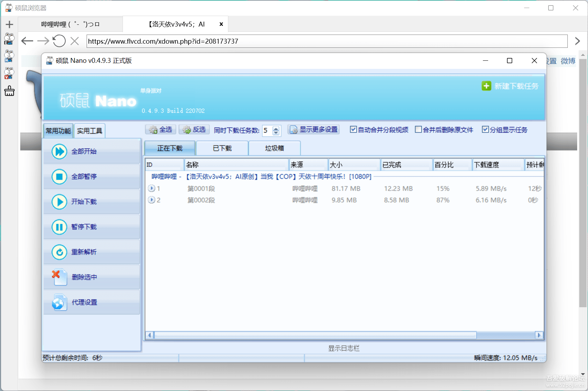Click 开始下载 button
588x391 pixels.
[x=92, y=202]
